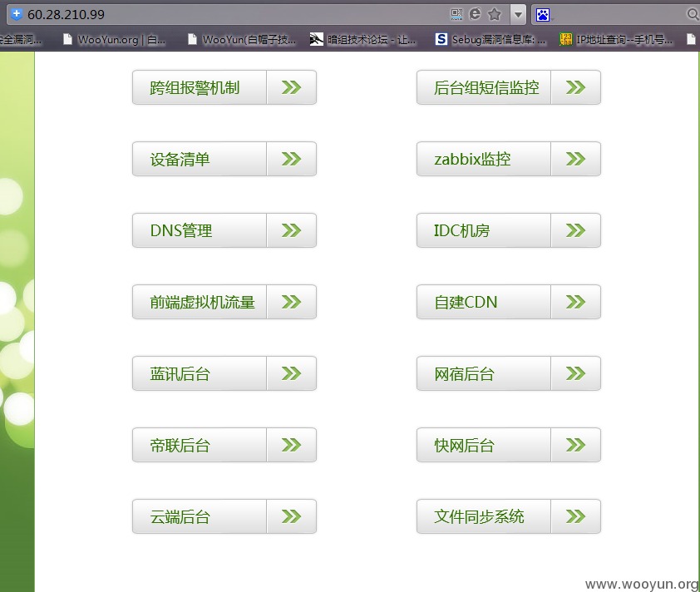Click the arrow icon beside 跨组报警机制
700x592 pixels.
292,87
